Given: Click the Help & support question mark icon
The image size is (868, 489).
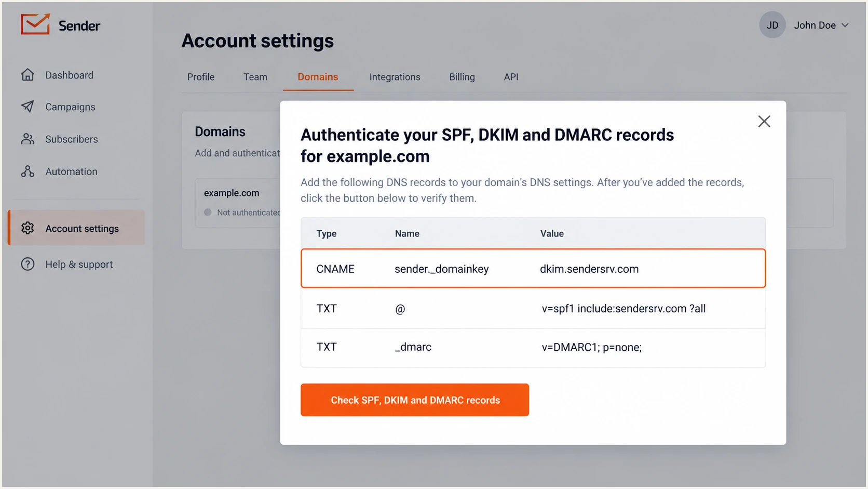Looking at the screenshot, I should 28,264.
